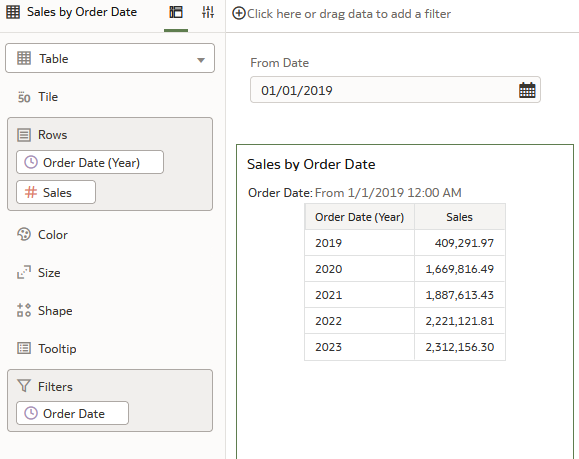Select the Tooltip section label
Image resolution: width=579 pixels, height=459 pixels.
click(x=57, y=349)
